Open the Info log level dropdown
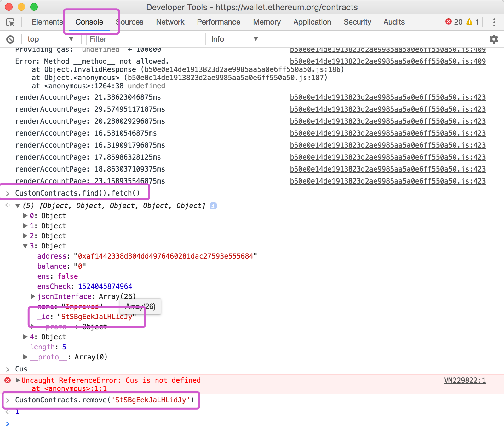 [234, 39]
